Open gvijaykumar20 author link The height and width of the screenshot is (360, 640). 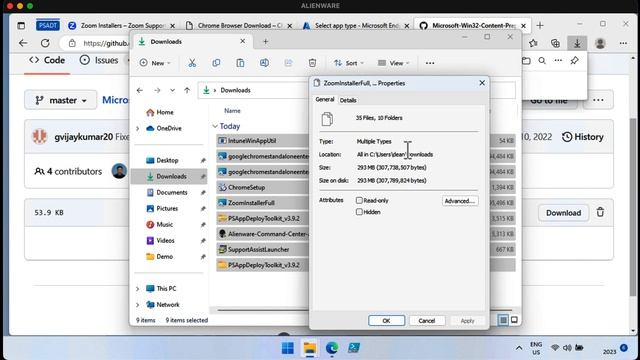point(84,137)
